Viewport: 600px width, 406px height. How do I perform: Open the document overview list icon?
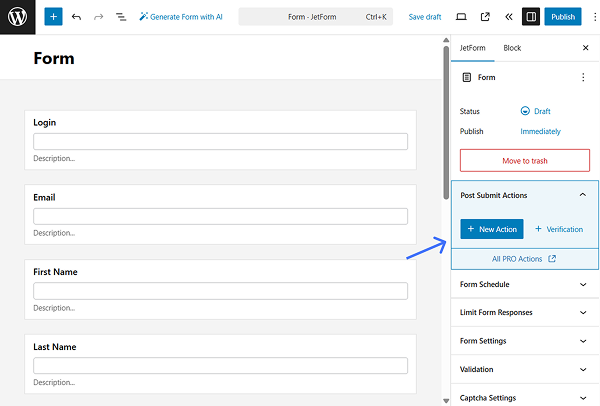point(121,17)
